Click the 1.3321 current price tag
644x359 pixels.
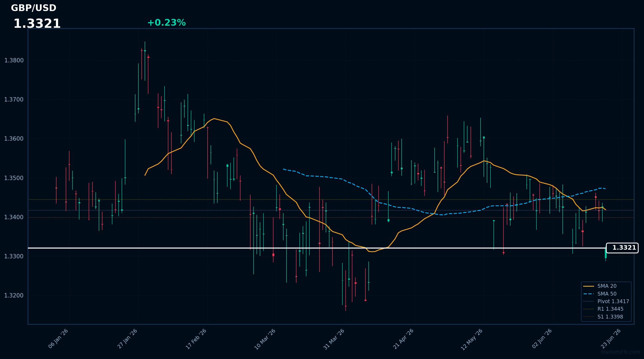(x=622, y=248)
